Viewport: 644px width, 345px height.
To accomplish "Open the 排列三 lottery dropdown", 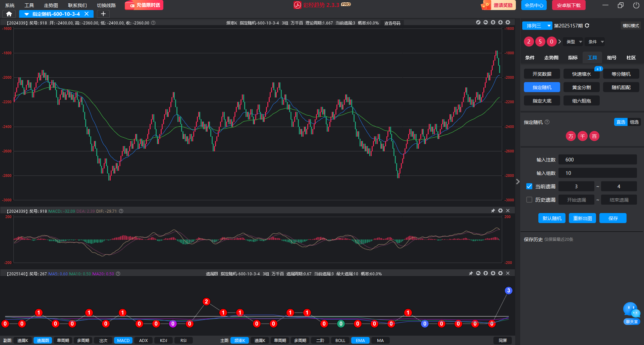I will (537, 25).
